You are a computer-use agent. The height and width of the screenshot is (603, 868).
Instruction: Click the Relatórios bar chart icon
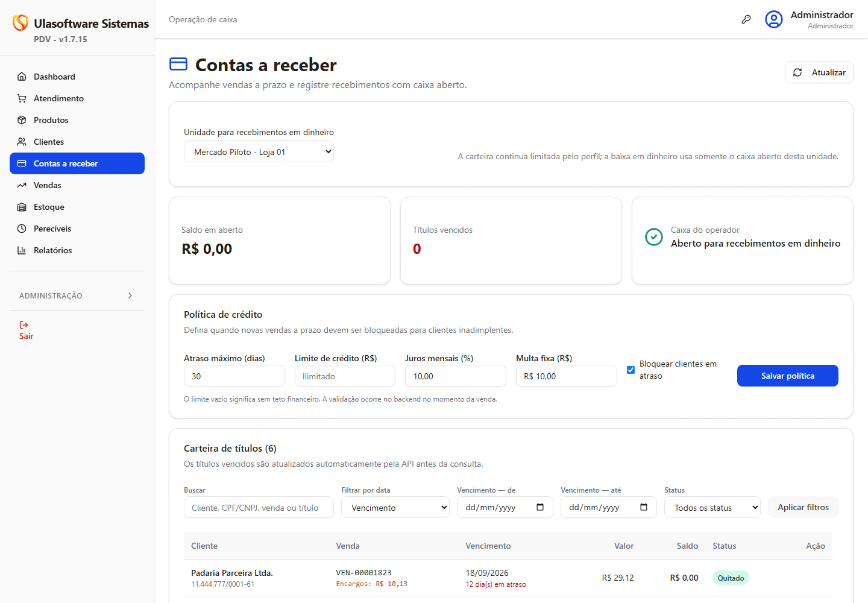tap(22, 250)
